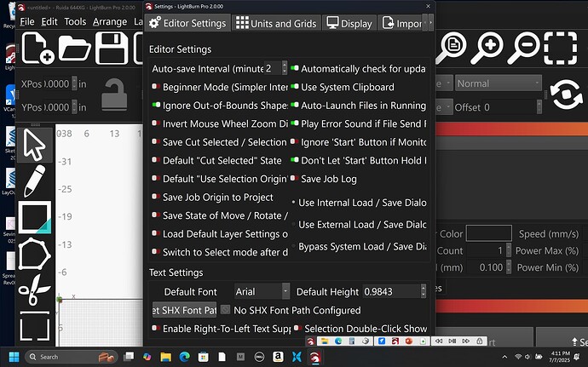
Task: Choose the scissors Trim tool
Action: tap(34, 290)
